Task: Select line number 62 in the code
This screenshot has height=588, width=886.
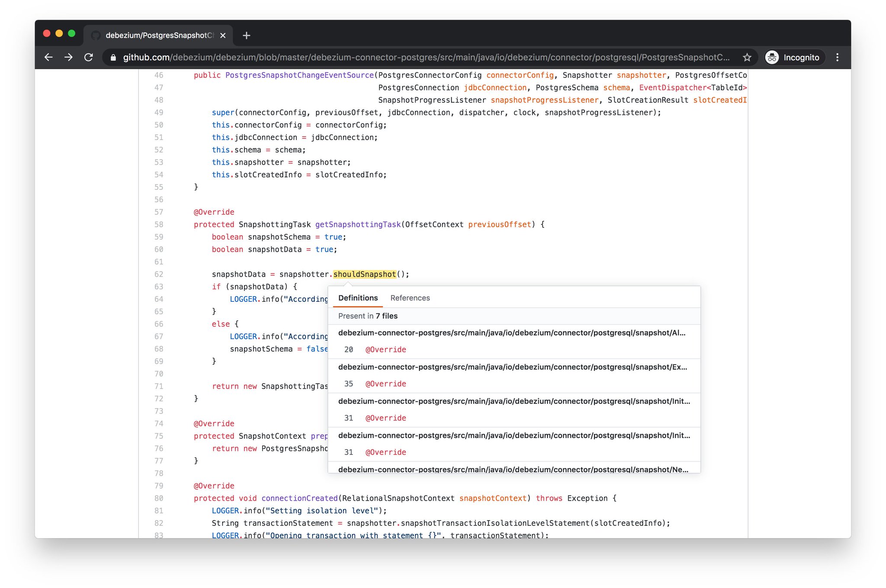Action: click(x=159, y=274)
